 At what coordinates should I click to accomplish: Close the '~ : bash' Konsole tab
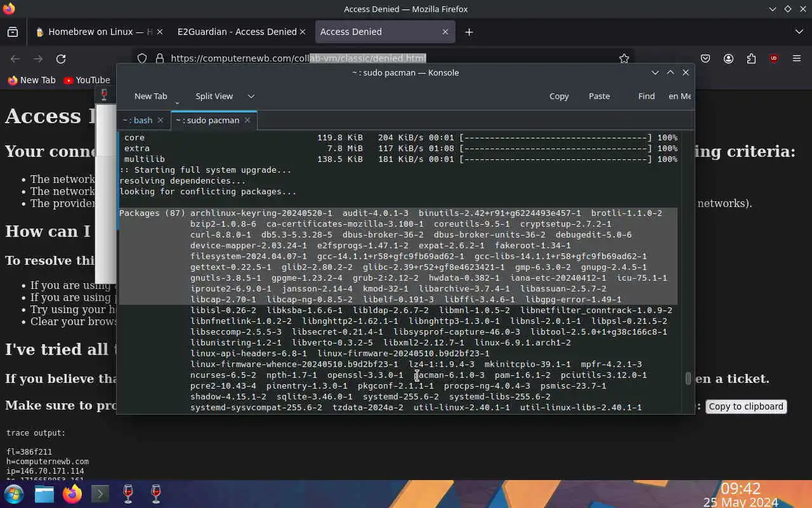tap(160, 120)
